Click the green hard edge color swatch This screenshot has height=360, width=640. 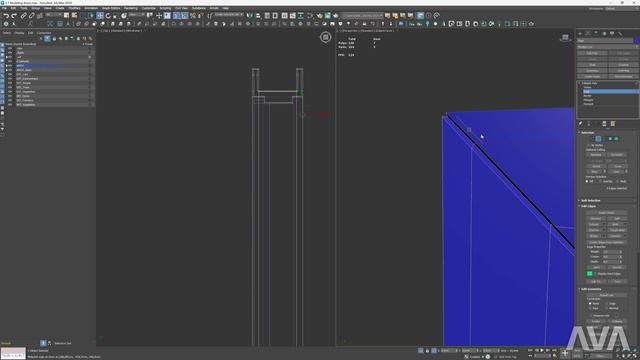pyautogui.click(x=589, y=273)
